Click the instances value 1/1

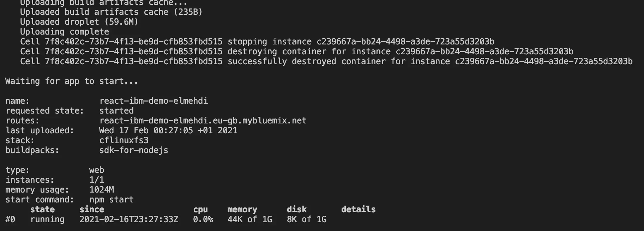pos(97,180)
